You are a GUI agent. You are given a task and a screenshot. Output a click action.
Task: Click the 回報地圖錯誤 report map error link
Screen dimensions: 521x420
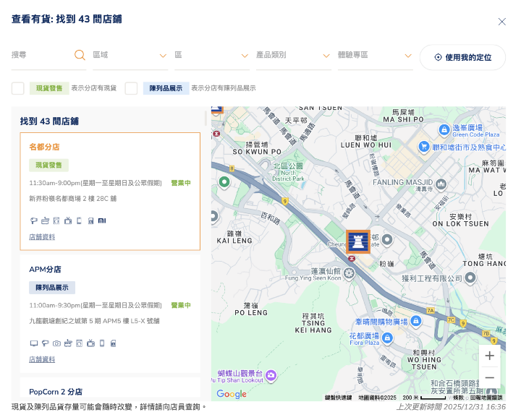coord(486,398)
